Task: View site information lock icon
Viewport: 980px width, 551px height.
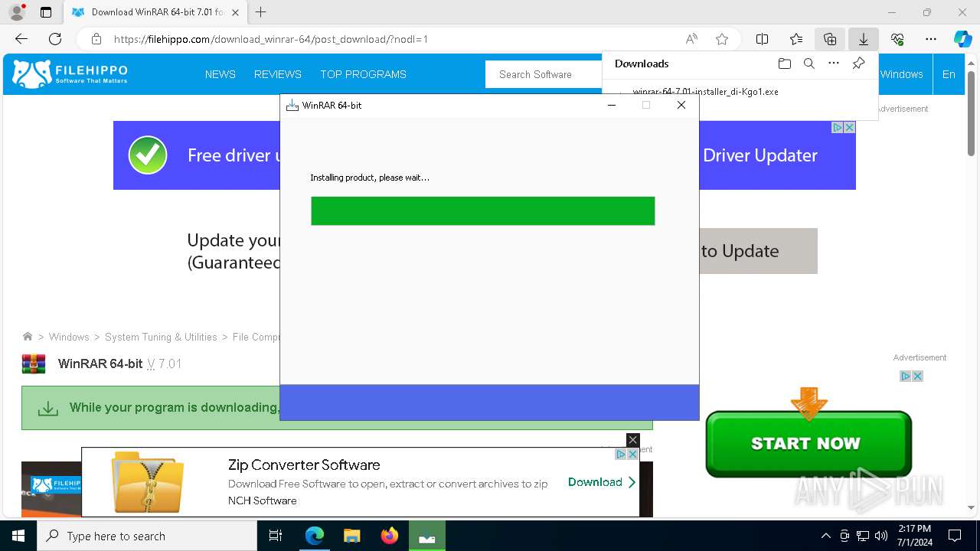Action: [x=96, y=39]
